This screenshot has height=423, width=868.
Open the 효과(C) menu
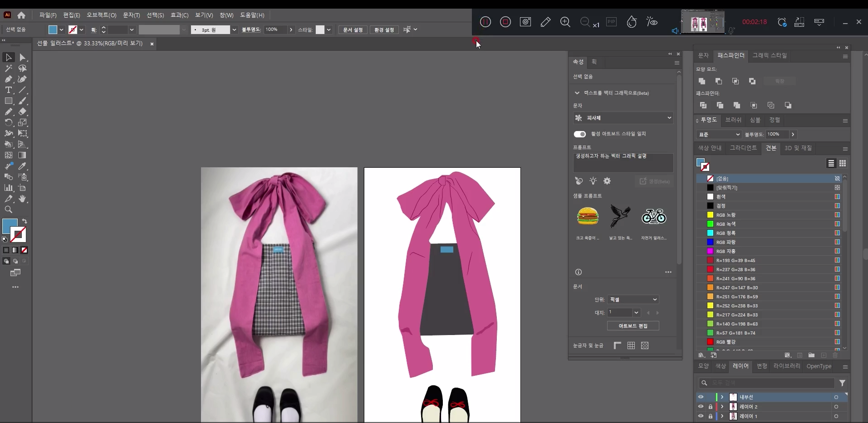(179, 15)
